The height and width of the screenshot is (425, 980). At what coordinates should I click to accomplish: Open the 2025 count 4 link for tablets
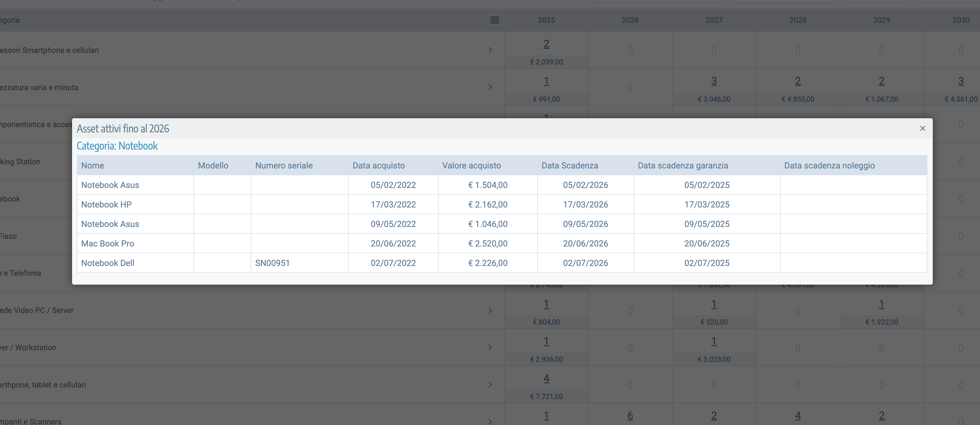click(x=546, y=379)
